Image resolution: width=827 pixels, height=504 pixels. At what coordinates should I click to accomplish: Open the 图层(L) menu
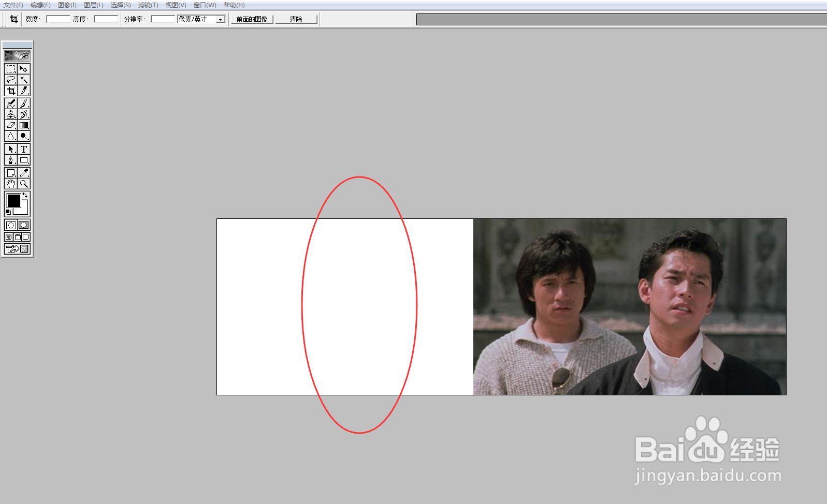(94, 5)
